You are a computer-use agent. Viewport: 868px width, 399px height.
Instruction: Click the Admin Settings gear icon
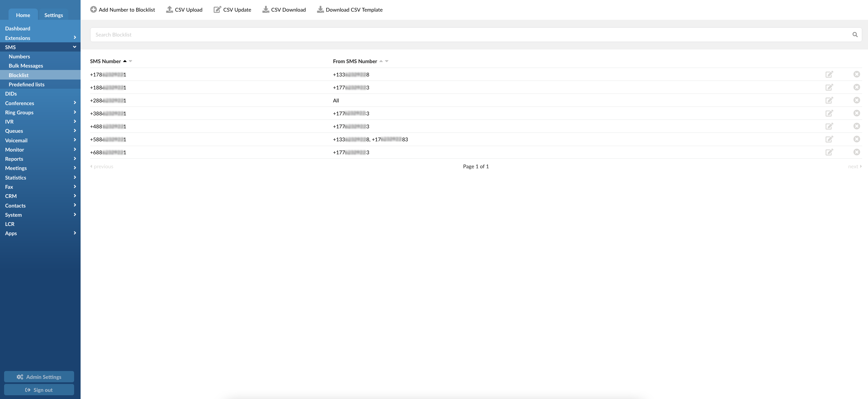[20, 376]
